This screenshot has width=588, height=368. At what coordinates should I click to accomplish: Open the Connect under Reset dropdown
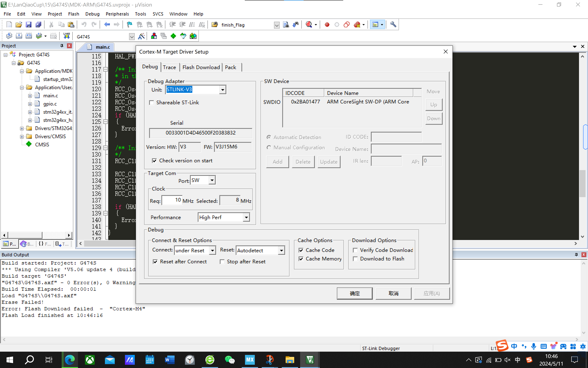click(x=212, y=250)
